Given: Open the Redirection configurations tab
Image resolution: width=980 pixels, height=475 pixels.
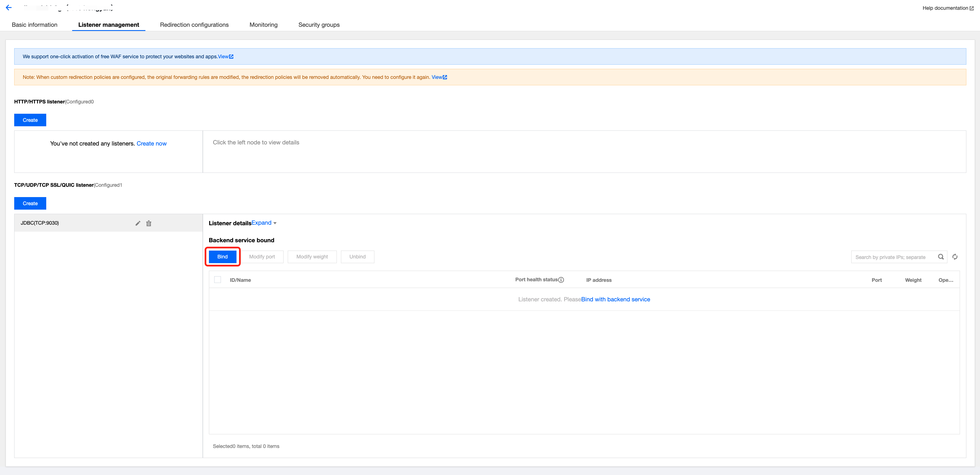Looking at the screenshot, I should [x=194, y=25].
